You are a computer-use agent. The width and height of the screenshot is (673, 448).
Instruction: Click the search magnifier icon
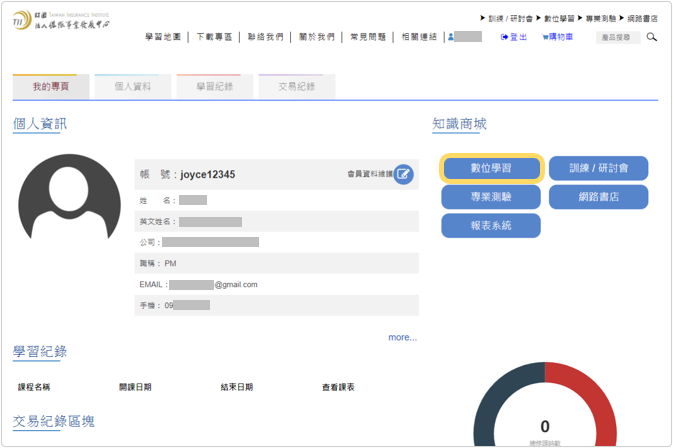(652, 37)
